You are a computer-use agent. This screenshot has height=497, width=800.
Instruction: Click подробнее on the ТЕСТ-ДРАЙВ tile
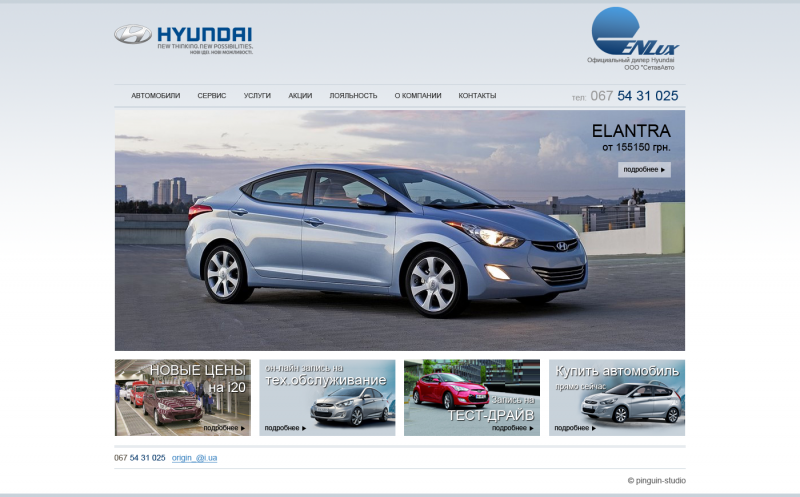(x=513, y=428)
